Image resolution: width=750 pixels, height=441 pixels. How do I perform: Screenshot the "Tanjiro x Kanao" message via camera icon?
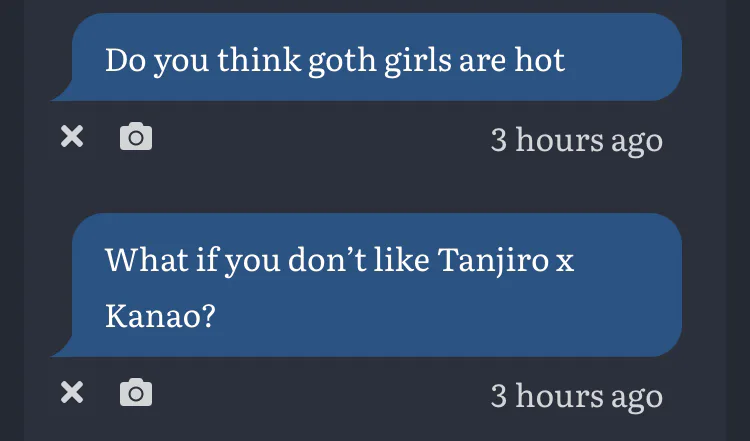pyautogui.click(x=136, y=392)
